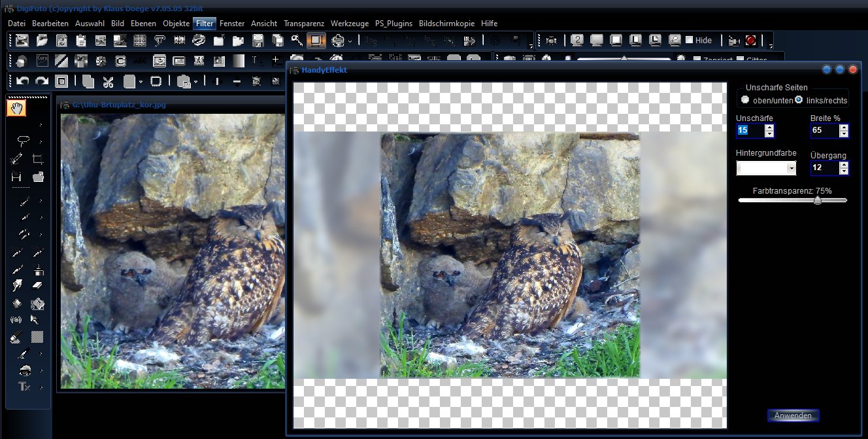
Task: Select the Text tool in toolbox
Action: 24,387
